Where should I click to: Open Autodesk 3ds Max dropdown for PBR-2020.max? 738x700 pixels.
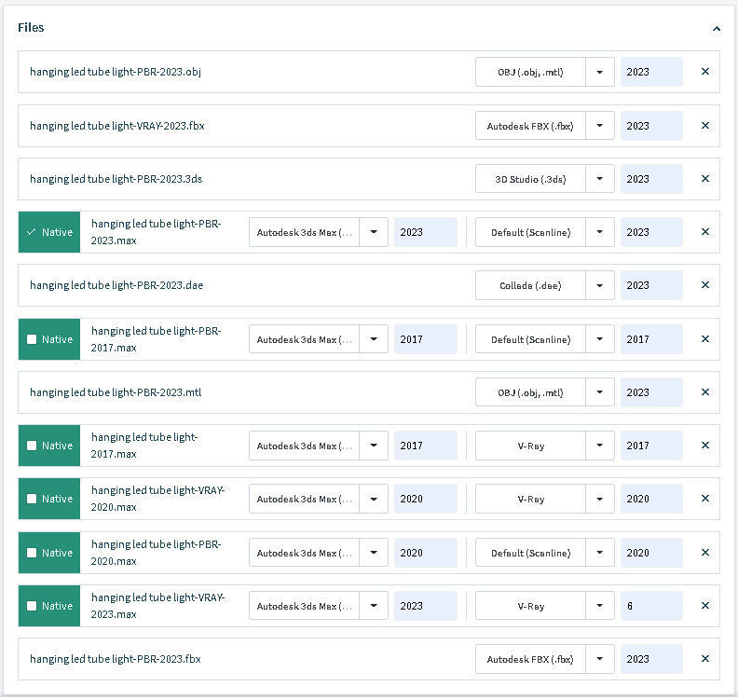click(373, 553)
